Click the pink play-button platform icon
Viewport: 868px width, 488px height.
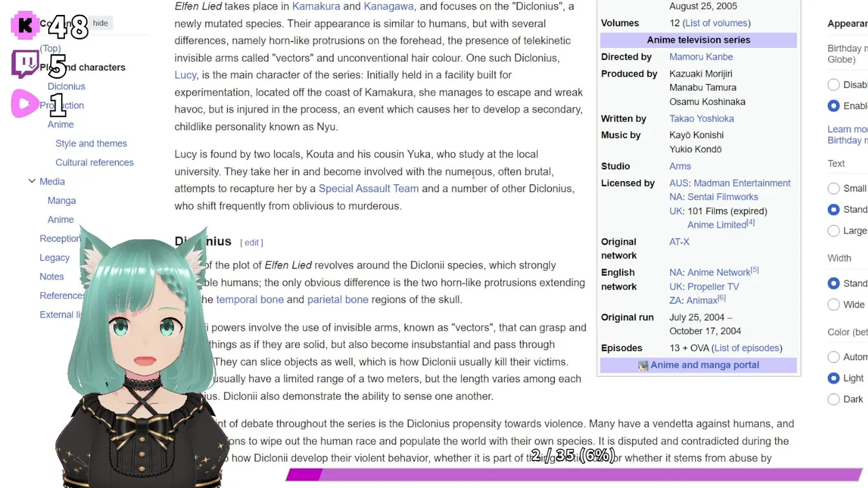[25, 104]
